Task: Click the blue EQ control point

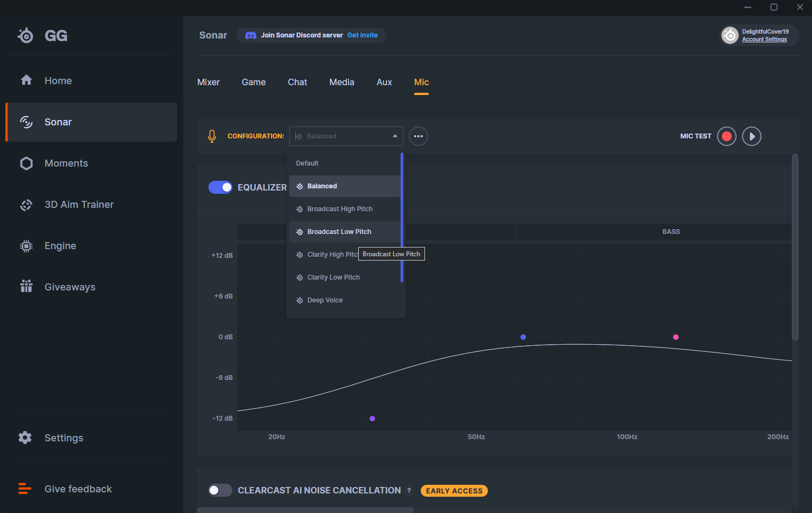Action: point(523,337)
